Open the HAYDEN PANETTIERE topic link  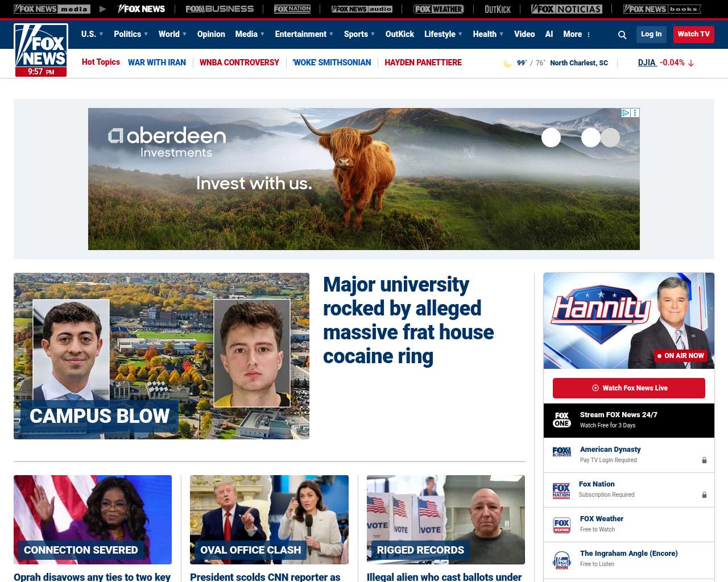pos(423,63)
